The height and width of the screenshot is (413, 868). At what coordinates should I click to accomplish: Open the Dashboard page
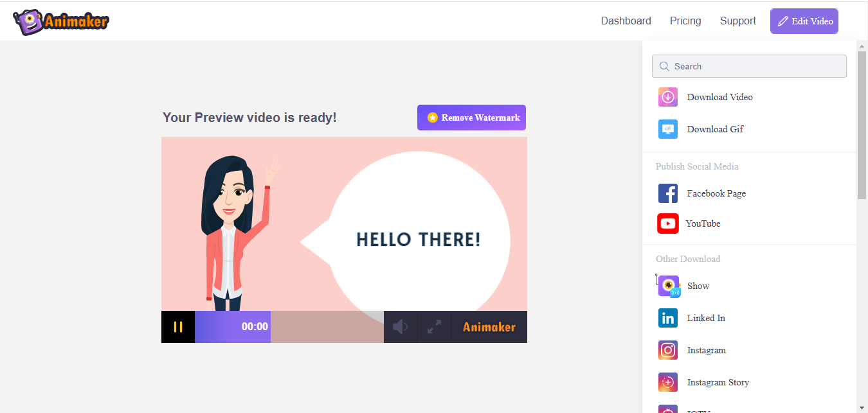point(626,21)
